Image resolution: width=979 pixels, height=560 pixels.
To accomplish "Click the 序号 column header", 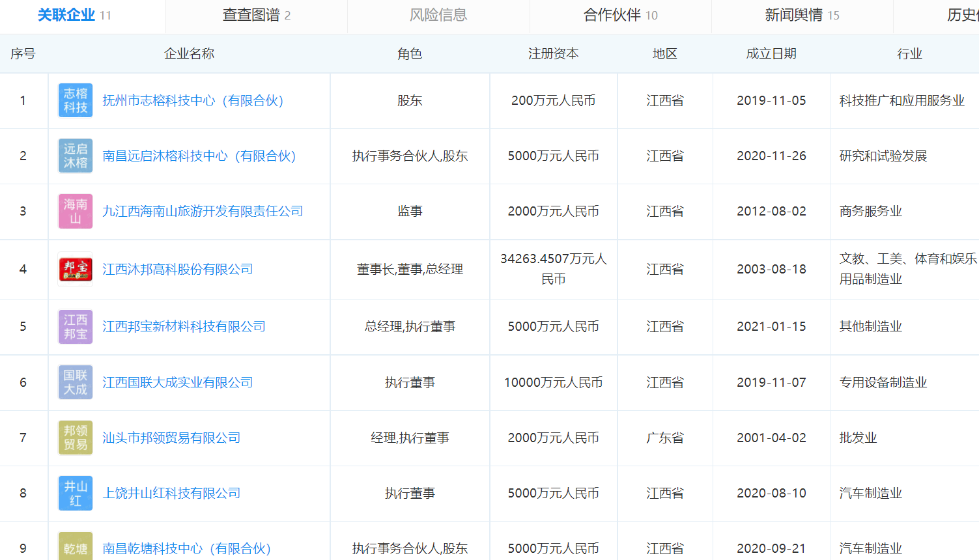I will (x=23, y=54).
